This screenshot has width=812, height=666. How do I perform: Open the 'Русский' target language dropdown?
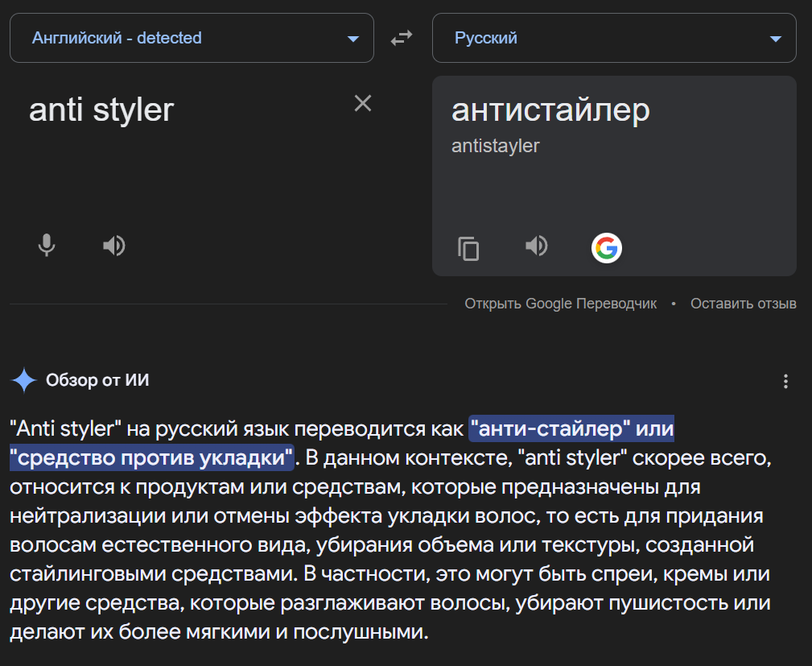point(486,38)
